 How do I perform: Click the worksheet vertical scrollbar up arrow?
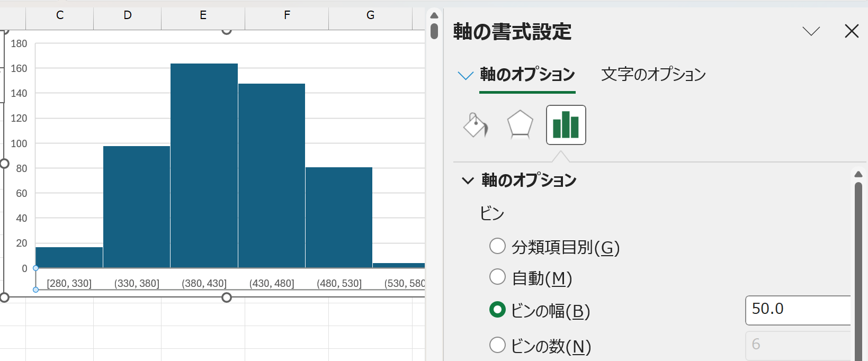point(434,15)
